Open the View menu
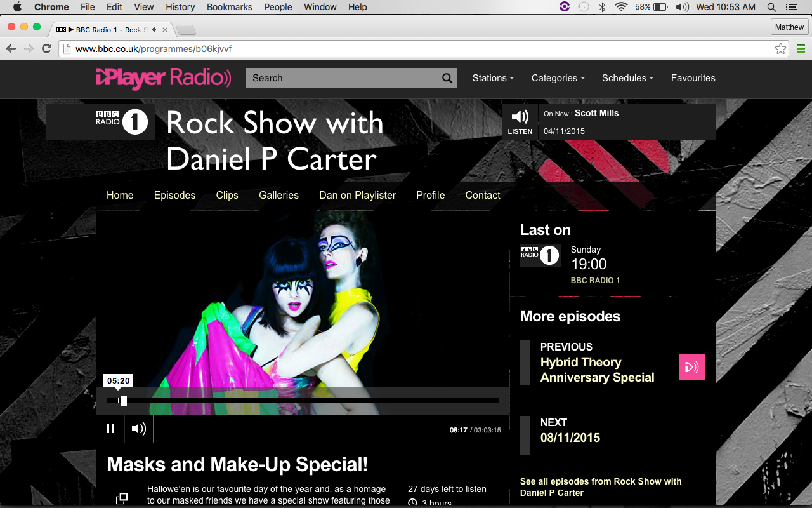Screen dimensions: 812x508 (144, 7)
